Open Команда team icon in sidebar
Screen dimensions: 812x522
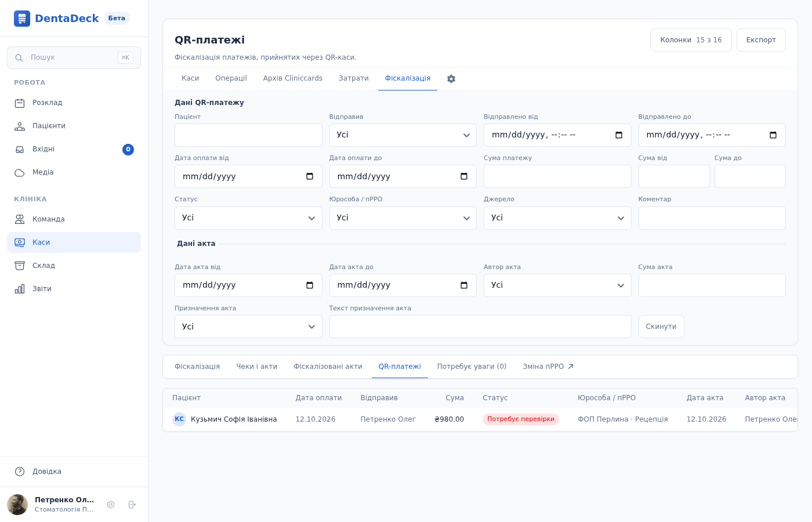tap(20, 219)
